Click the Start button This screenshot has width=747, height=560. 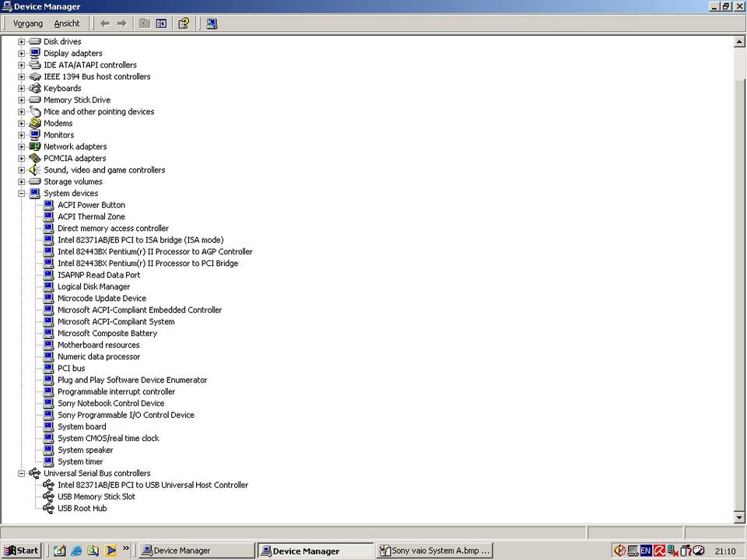[x=22, y=551]
